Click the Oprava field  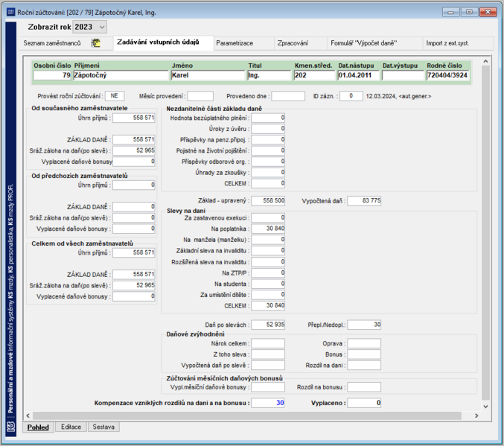tap(364, 343)
